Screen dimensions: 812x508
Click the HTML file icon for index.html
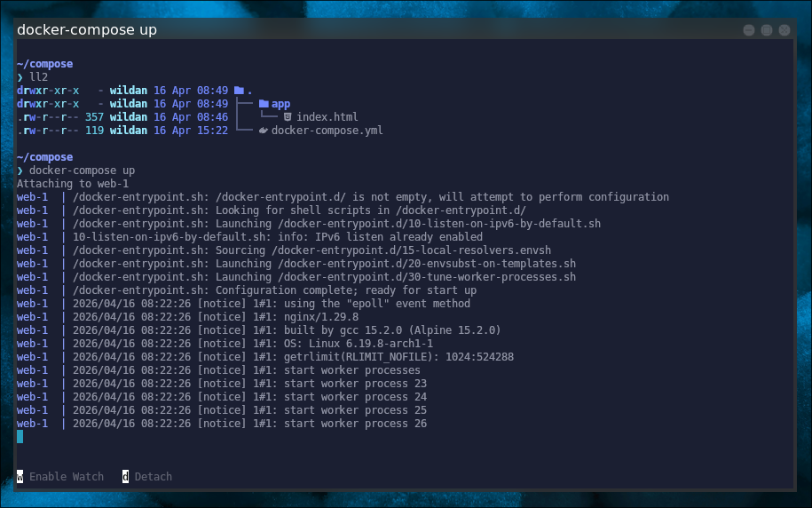288,117
